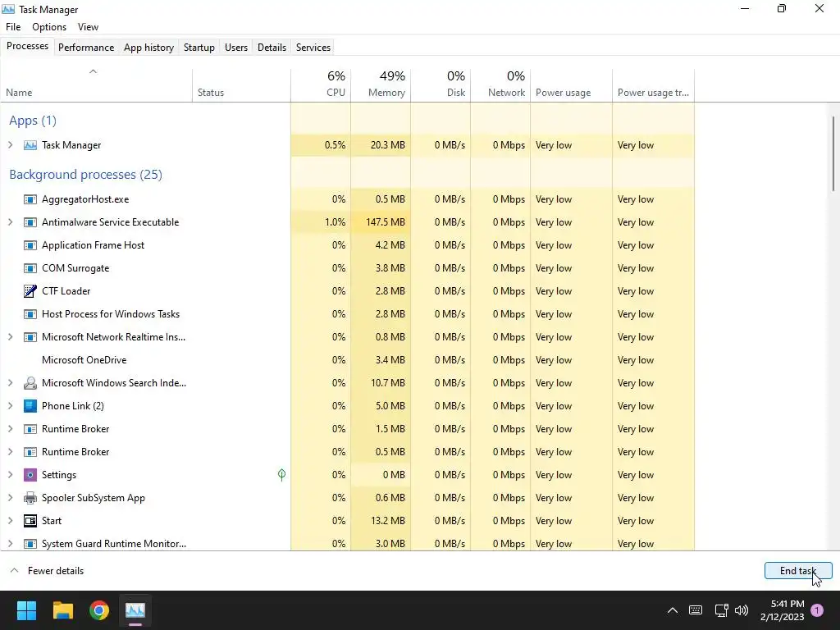Launch Google Chrome from the taskbar
Screen dimensions: 840x630
99,610
